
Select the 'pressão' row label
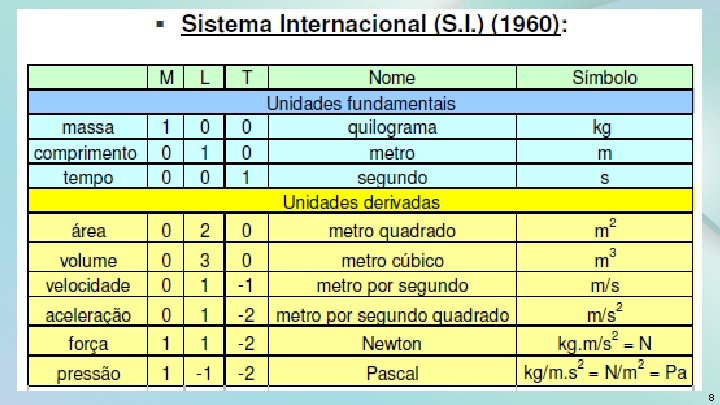coord(88,374)
